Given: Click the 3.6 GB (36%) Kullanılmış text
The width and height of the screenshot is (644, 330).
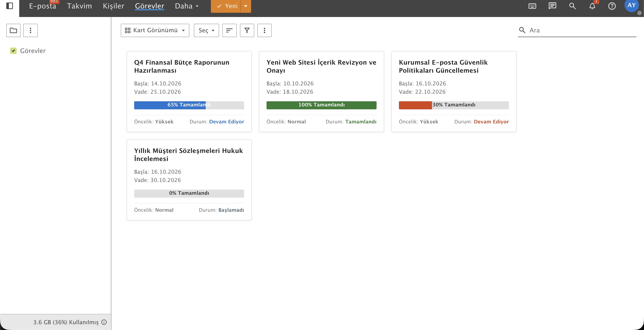Looking at the screenshot, I should click(66, 322).
